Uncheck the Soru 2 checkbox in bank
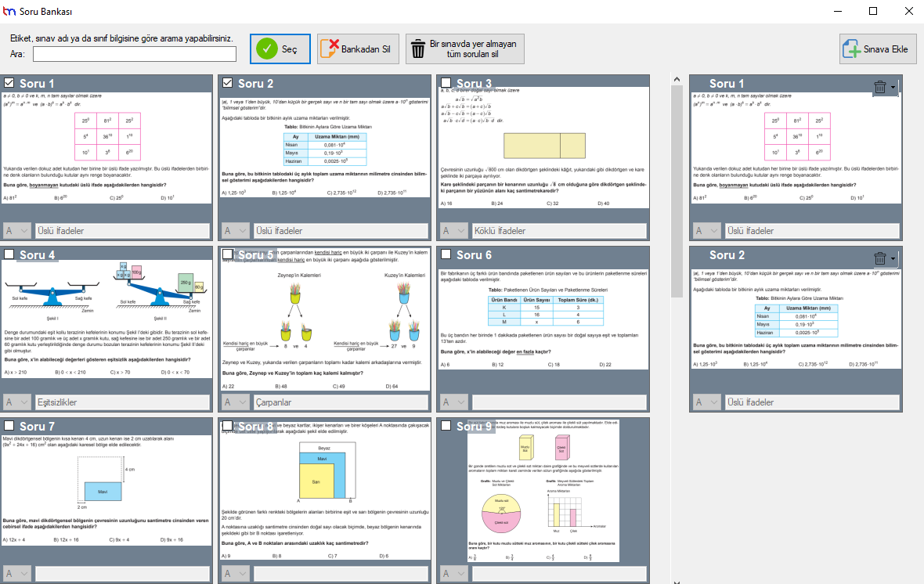The height and width of the screenshot is (584, 924). tap(228, 83)
